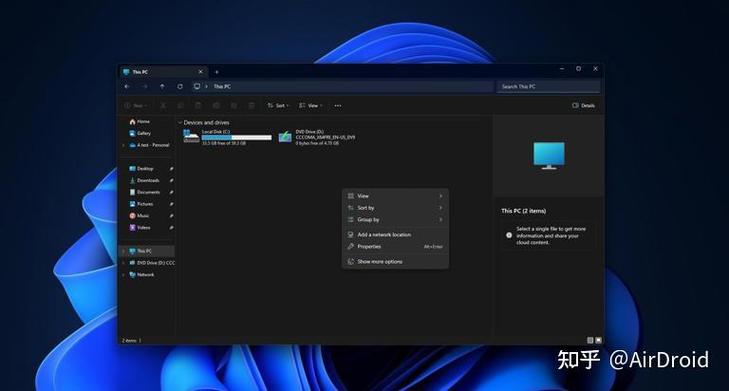The width and height of the screenshot is (729, 391).
Task: Collapse the Devices and drives group
Action: [x=180, y=123]
